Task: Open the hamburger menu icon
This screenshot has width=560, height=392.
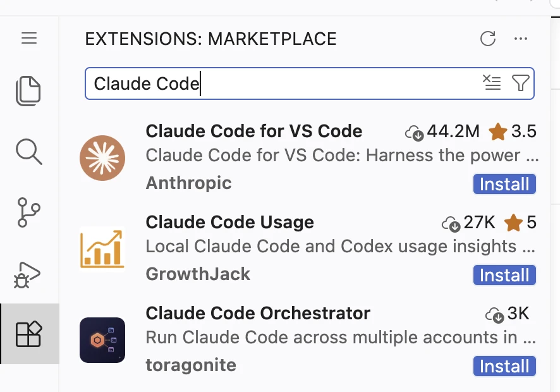Action: click(x=29, y=38)
